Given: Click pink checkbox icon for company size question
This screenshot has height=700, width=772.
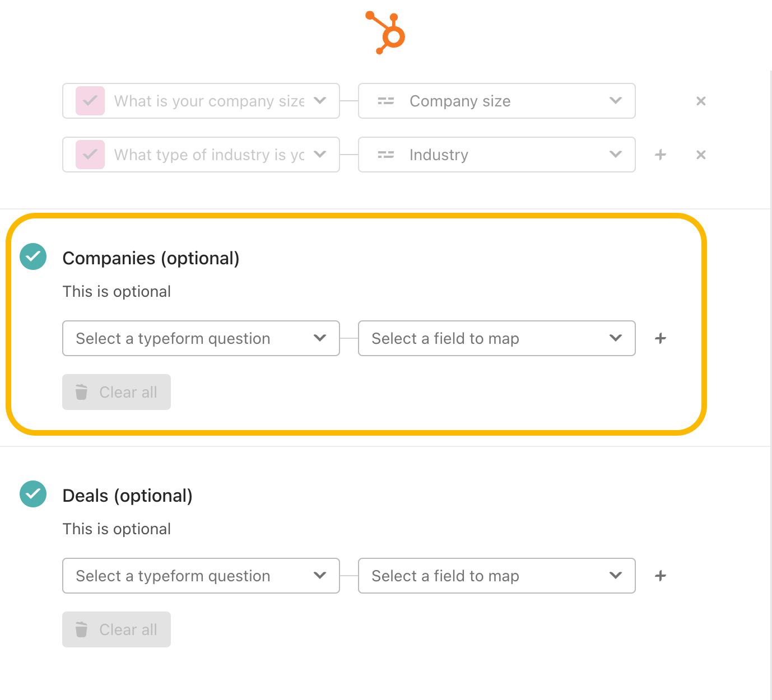Looking at the screenshot, I should 90,101.
